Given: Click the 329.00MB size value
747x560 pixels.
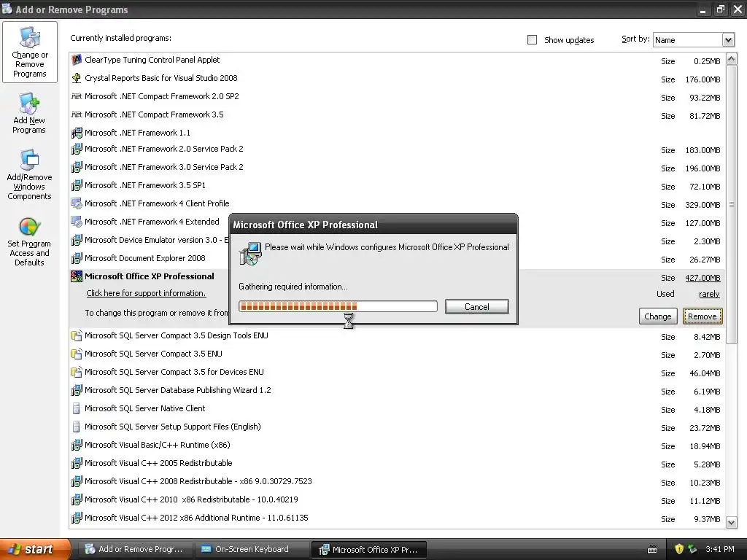Looking at the screenshot, I should [x=703, y=205].
